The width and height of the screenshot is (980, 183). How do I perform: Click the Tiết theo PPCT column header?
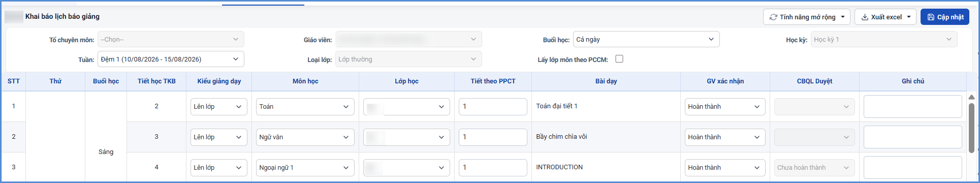[493, 81]
